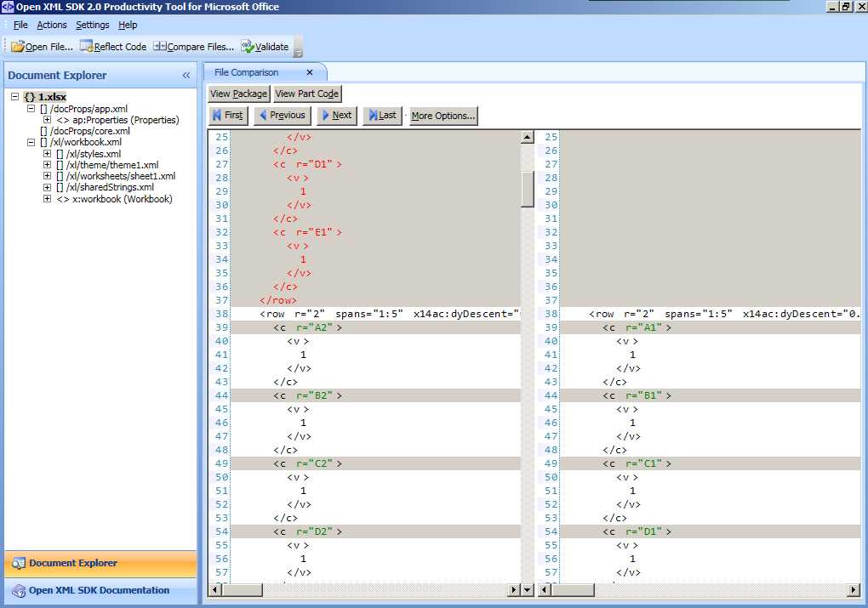This screenshot has height=608, width=868.
Task: Expand the ap:Properties node
Action: tap(47, 120)
